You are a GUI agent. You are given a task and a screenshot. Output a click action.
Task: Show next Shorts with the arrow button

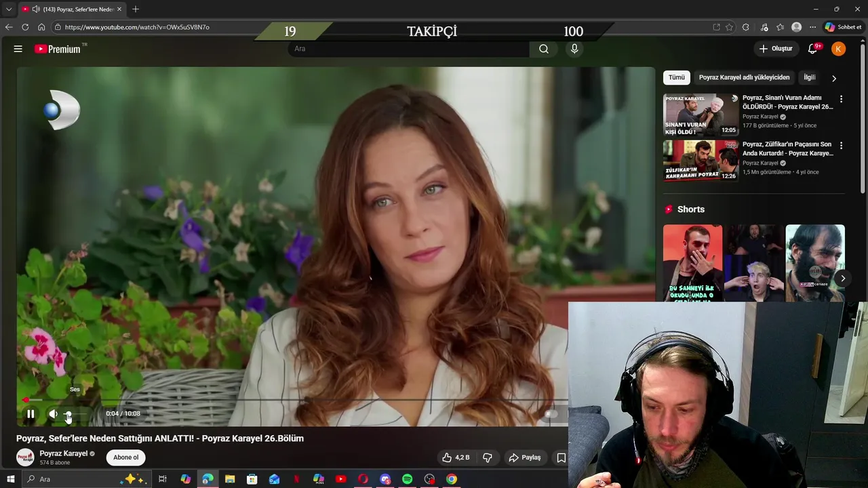(843, 279)
